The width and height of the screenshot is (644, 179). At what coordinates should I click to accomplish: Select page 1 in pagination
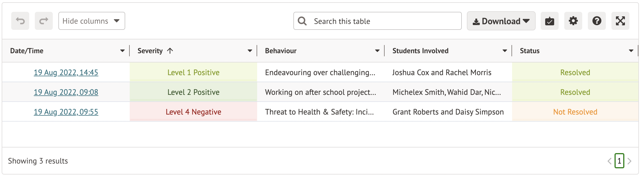click(619, 161)
